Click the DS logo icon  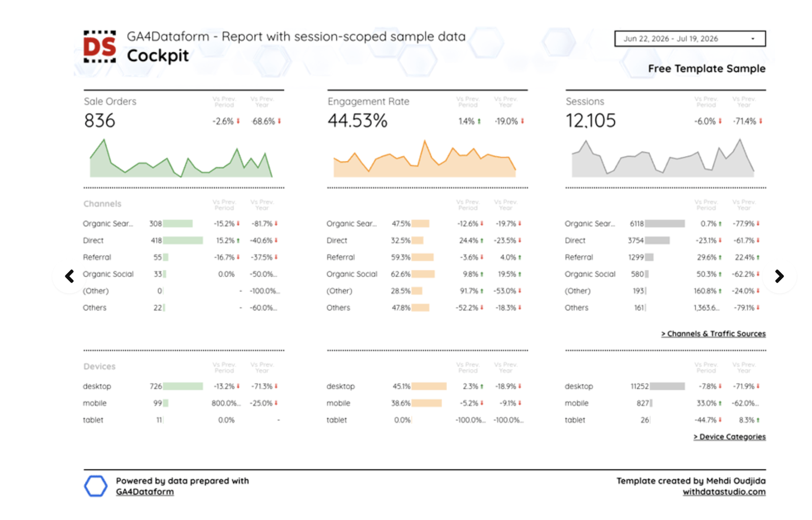tap(99, 47)
